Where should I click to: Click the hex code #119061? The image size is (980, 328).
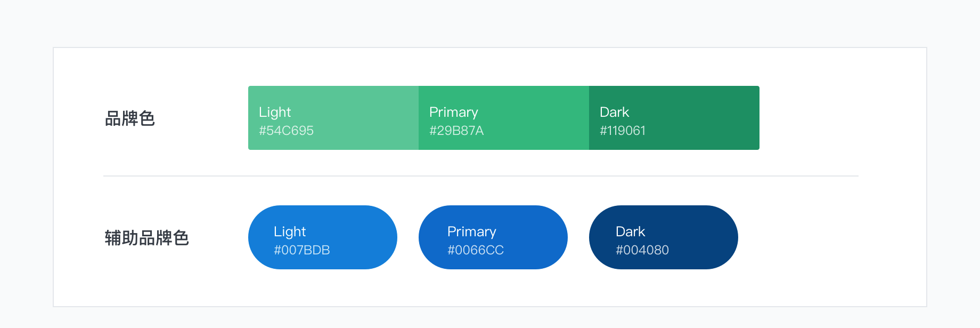623,131
